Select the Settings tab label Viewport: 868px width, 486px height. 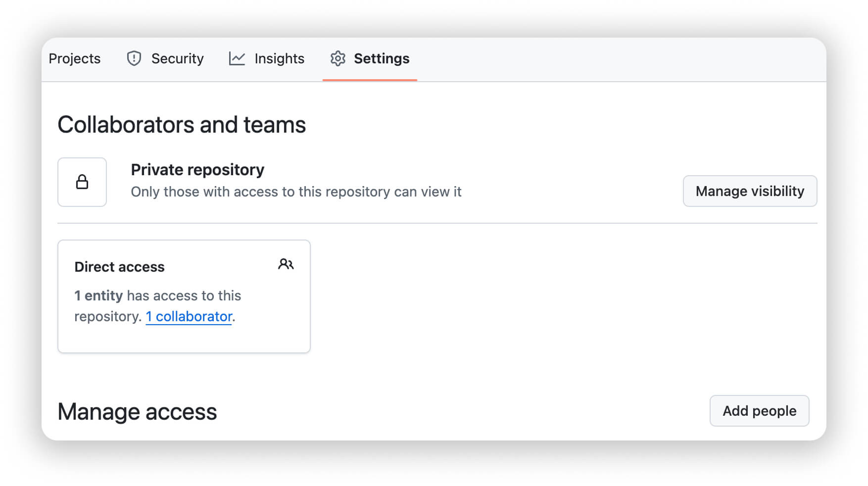(x=382, y=58)
